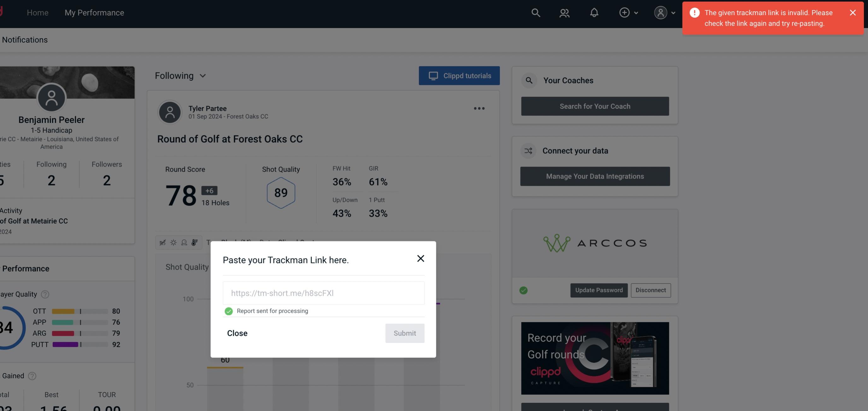Click the Search for Your Coach button
This screenshot has height=411, width=868.
click(x=595, y=106)
